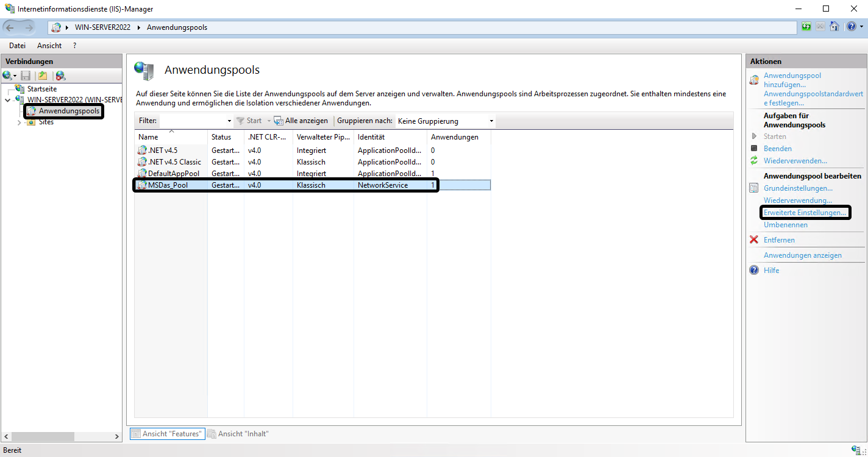Click the .NET v4.5 pool row icon
This screenshot has height=457, width=868.
[143, 150]
